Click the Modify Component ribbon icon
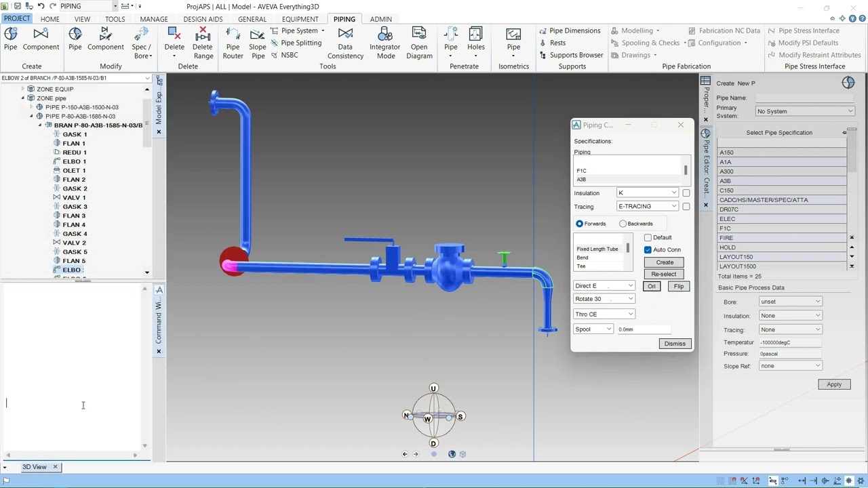 105,34
